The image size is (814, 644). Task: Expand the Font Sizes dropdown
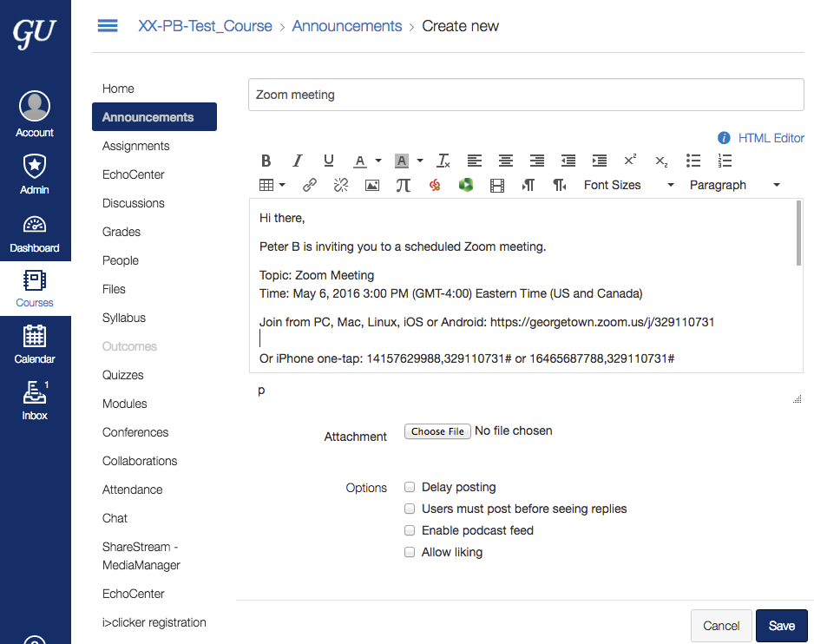pos(628,185)
